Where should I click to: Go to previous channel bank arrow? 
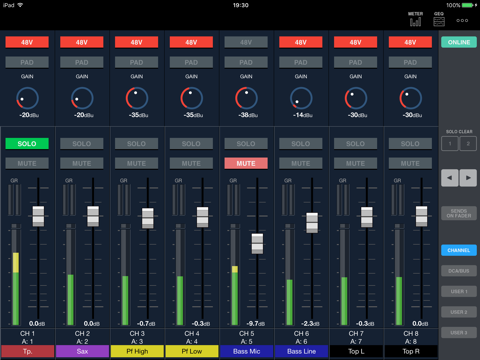pyautogui.click(x=450, y=178)
